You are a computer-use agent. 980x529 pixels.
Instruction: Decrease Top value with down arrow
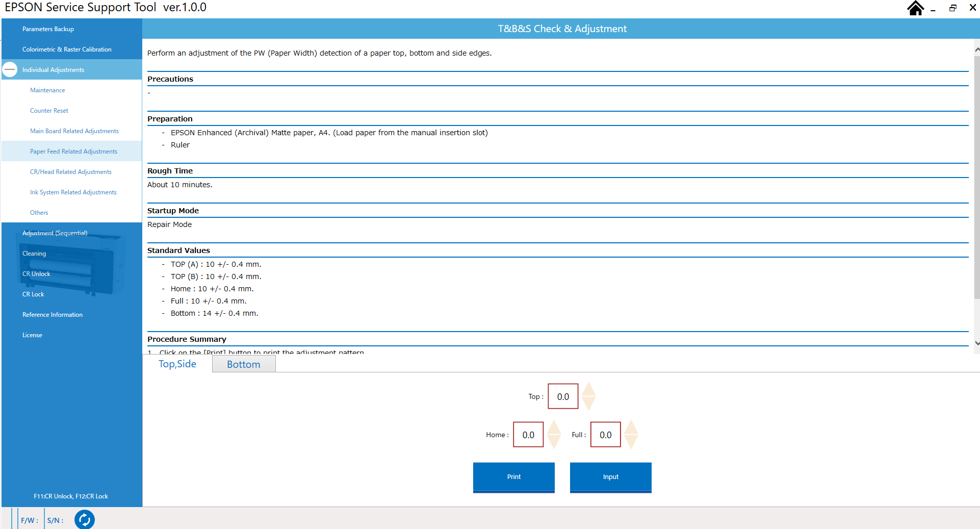click(x=588, y=404)
